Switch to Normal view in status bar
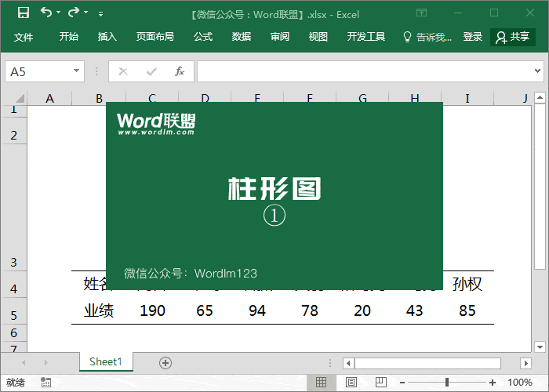This screenshot has height=392, width=549. tap(321, 383)
